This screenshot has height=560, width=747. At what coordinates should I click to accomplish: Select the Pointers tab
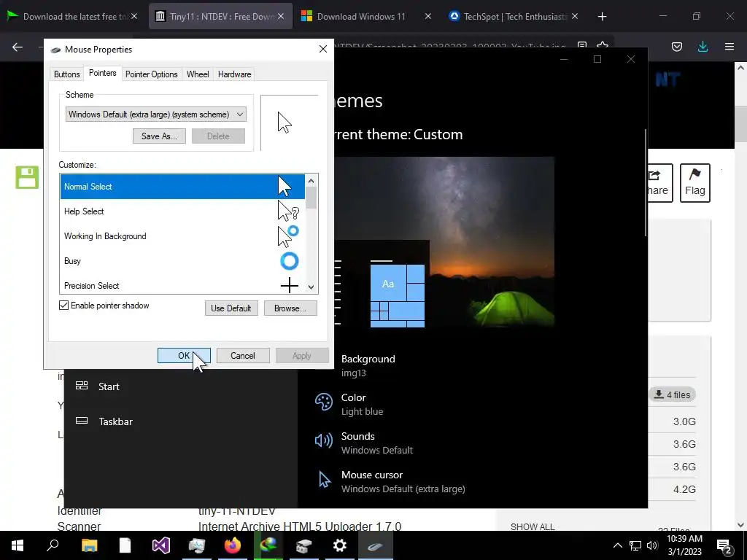(102, 73)
